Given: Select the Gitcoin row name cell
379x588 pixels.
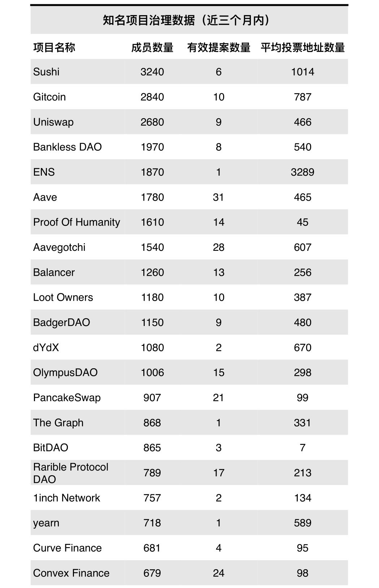Looking at the screenshot, I should pos(49,97).
